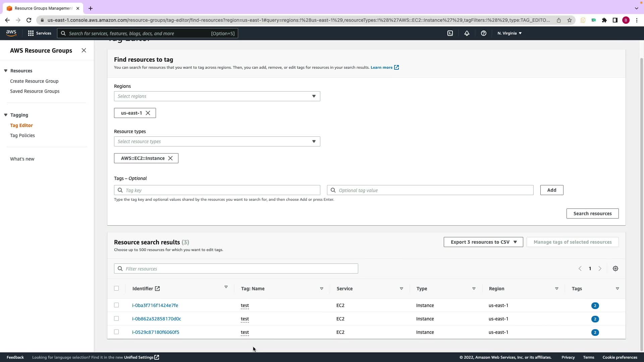The width and height of the screenshot is (644, 362).
Task: Open the Services grid menu
Action: pos(40,33)
